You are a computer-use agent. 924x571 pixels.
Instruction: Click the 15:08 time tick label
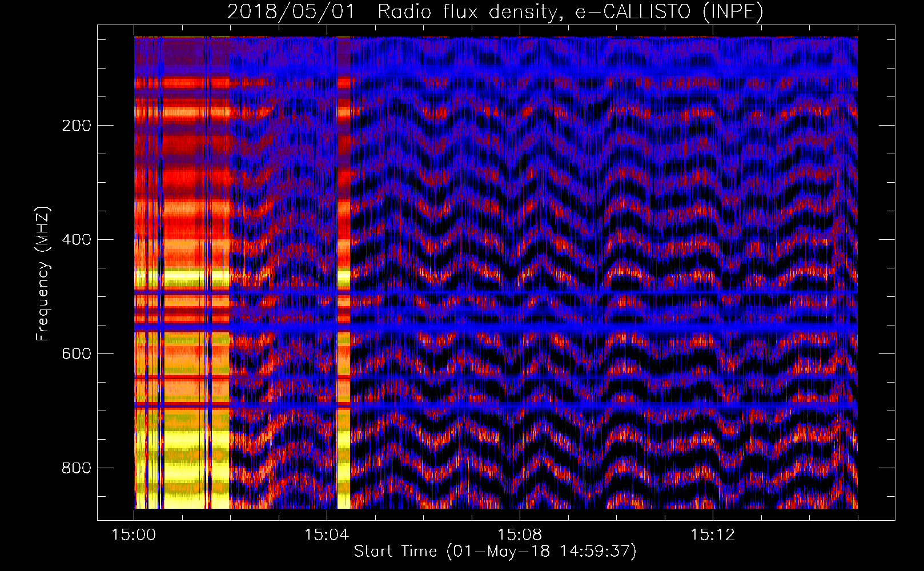pos(520,535)
